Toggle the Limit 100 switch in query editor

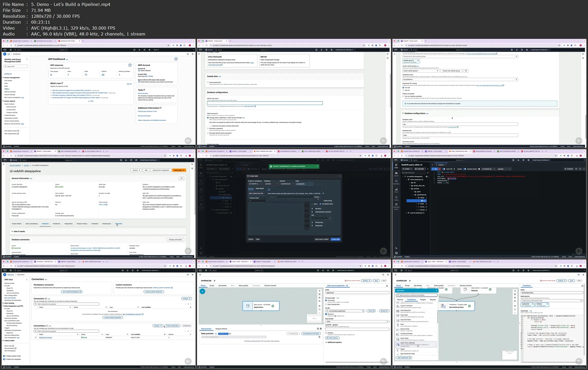(x=444, y=169)
